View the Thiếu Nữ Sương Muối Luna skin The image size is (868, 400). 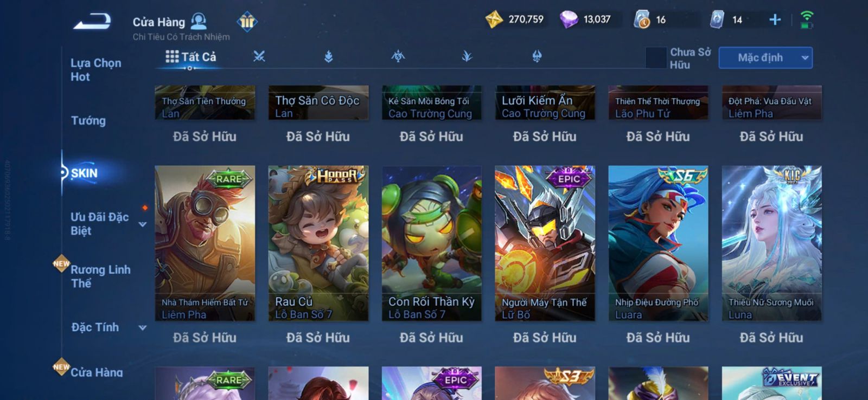771,243
